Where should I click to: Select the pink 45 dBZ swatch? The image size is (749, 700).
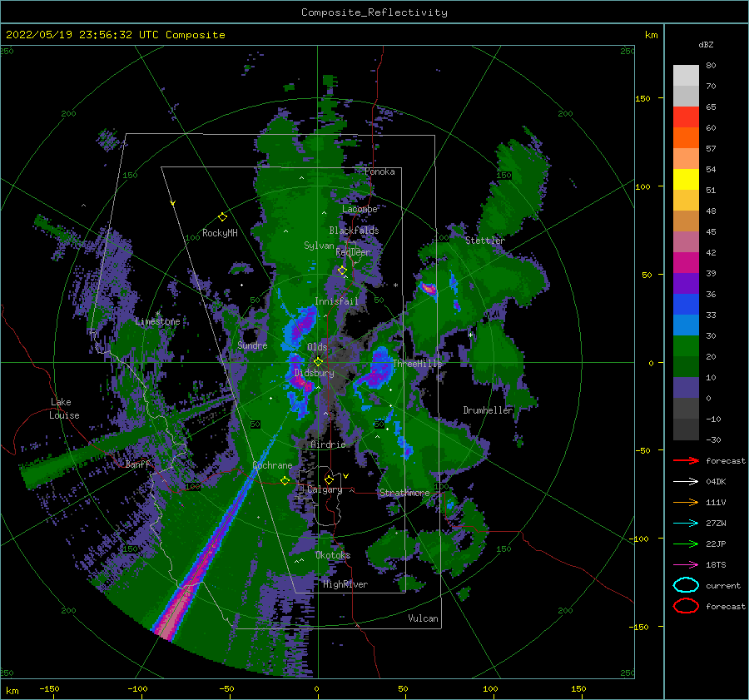click(x=686, y=241)
